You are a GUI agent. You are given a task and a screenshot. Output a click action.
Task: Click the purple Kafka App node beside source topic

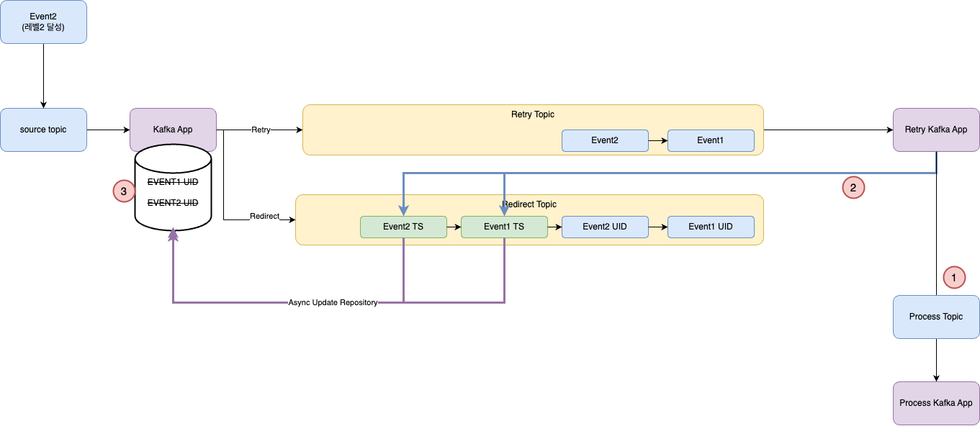coord(173,130)
